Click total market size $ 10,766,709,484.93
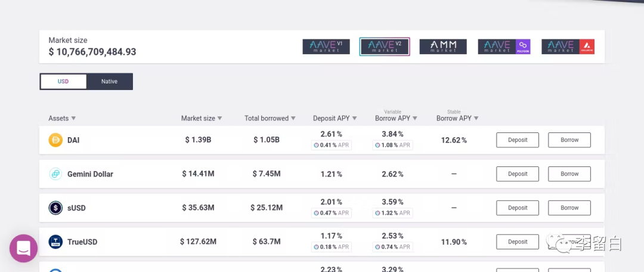Screen dimensions: 644x272 click(x=92, y=52)
